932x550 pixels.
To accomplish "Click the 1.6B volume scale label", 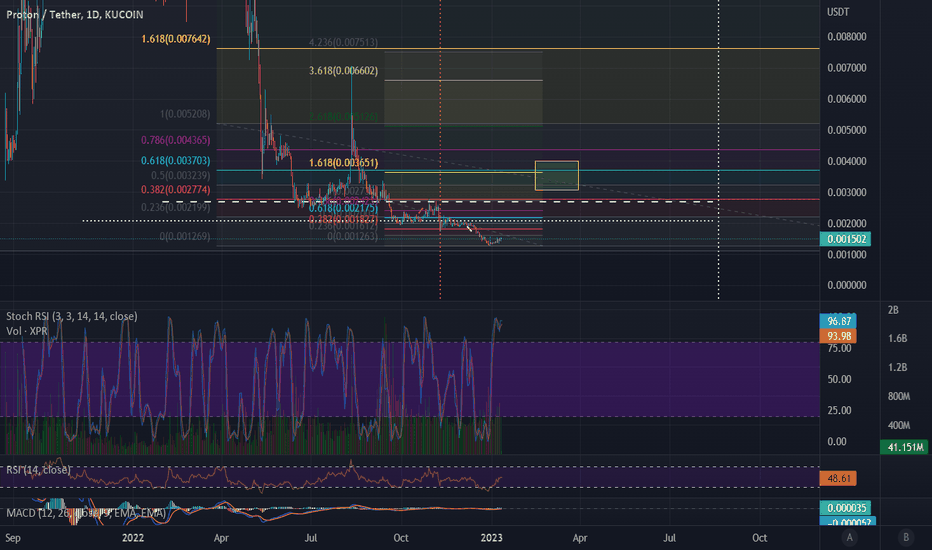I will click(898, 338).
